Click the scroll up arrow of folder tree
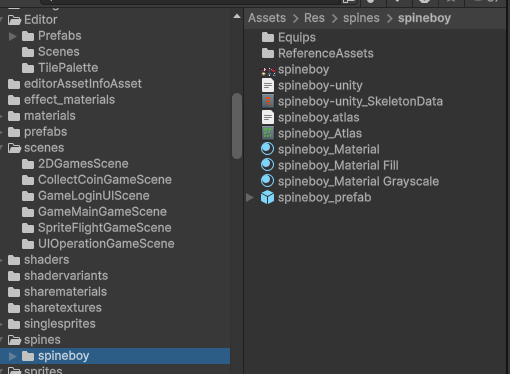Screen dimensions: 510x374 click(237, 16)
